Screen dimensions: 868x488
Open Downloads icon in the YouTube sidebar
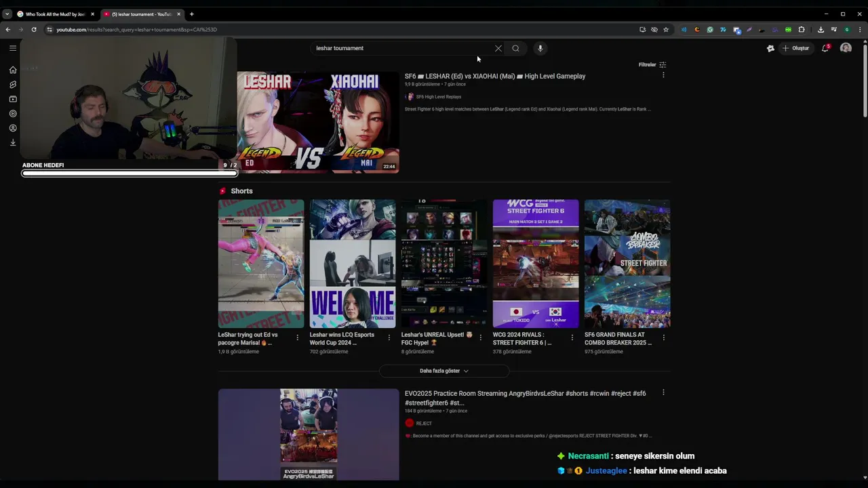coord(13,142)
